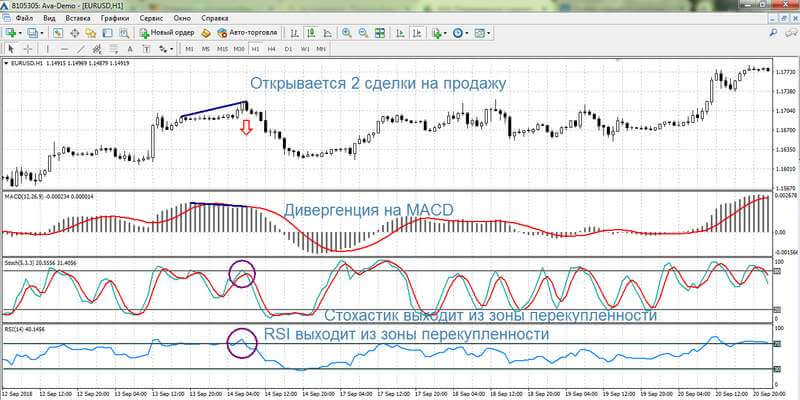Open the Navigator panel (folder star icon)
The image size is (800, 400).
pos(91,33)
